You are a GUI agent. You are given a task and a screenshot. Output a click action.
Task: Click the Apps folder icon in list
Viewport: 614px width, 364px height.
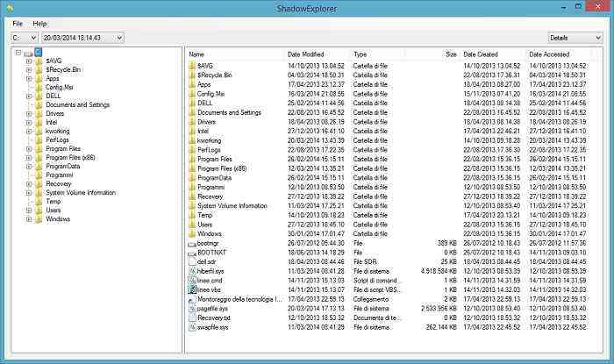pos(192,84)
